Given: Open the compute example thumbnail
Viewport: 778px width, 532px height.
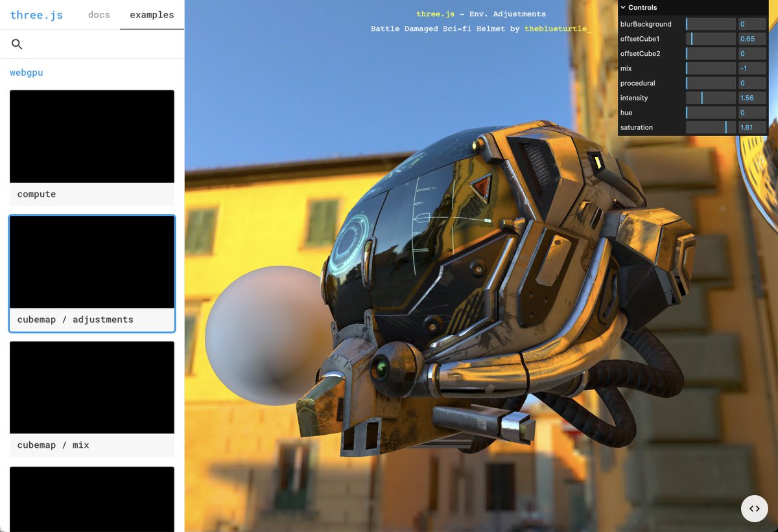Looking at the screenshot, I should click(91, 136).
